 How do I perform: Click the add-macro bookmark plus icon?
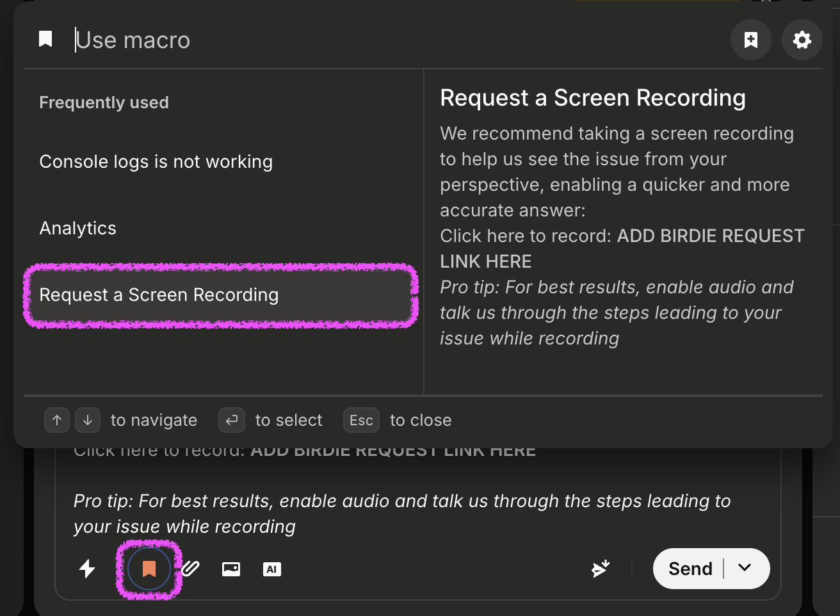pyautogui.click(x=750, y=40)
